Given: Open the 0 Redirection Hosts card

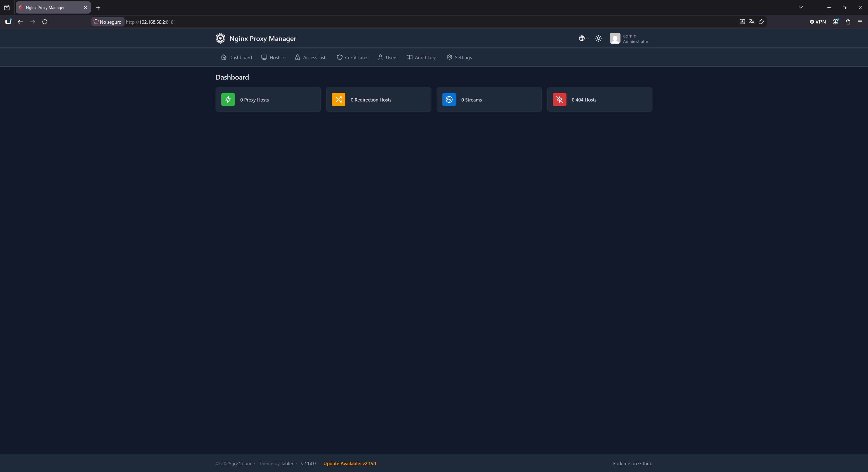Looking at the screenshot, I should pos(379,99).
